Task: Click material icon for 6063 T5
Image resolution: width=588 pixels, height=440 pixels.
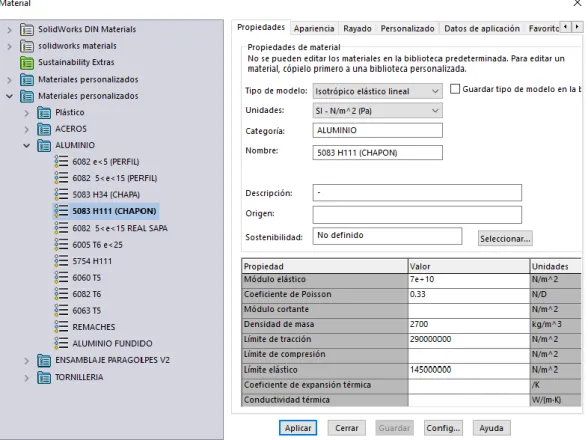Action: pos(61,311)
